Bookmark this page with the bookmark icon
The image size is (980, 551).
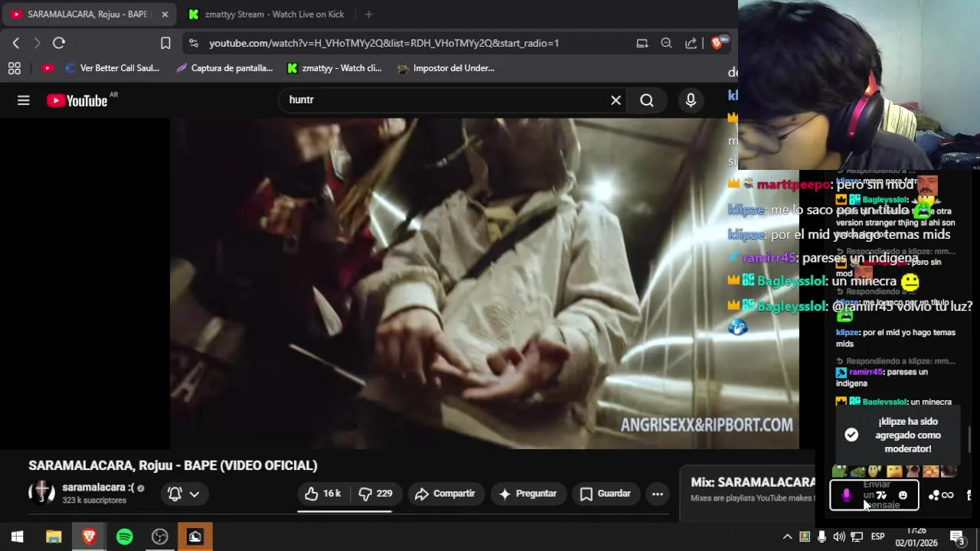click(x=165, y=43)
